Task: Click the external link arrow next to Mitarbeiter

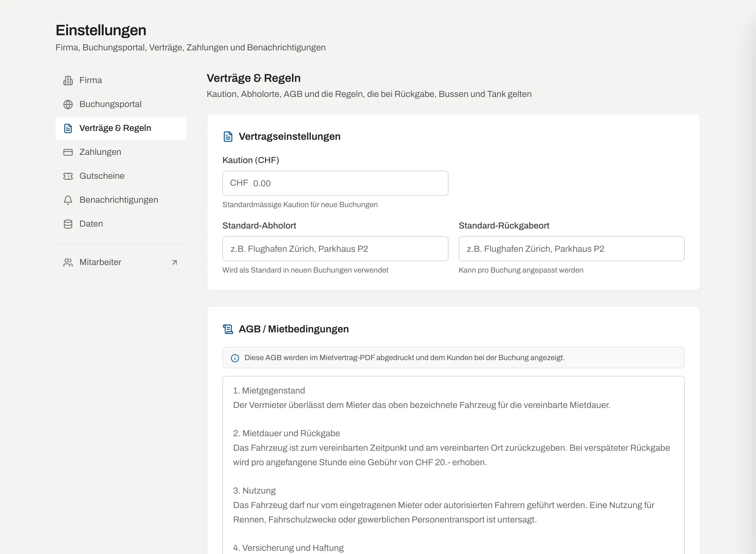Action: (x=175, y=263)
